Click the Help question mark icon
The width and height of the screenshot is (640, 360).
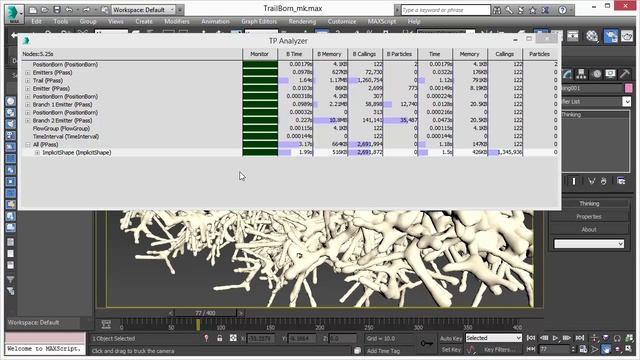tap(562, 10)
